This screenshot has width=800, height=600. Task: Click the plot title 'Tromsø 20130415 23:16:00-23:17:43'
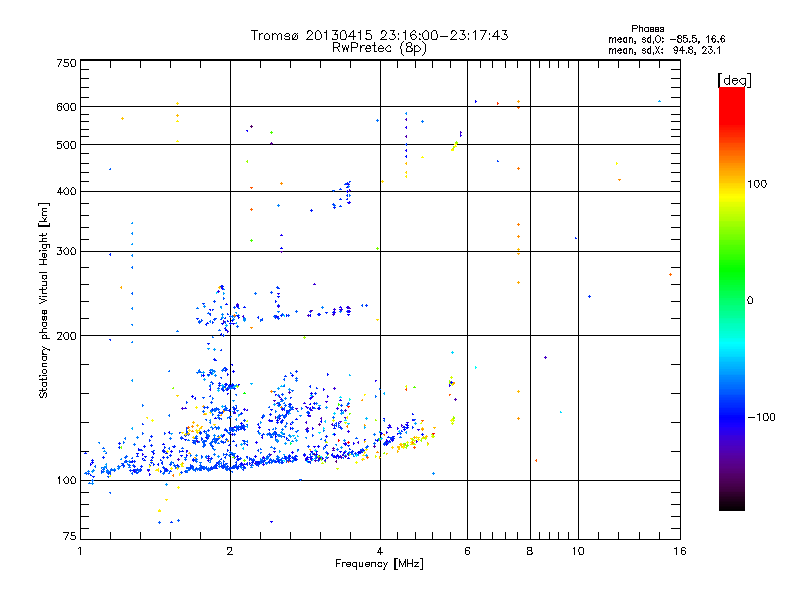379,35
